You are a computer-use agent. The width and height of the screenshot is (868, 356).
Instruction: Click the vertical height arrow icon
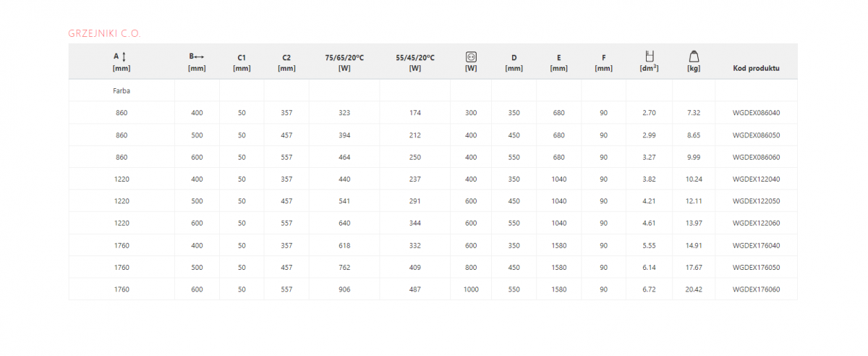click(x=124, y=56)
